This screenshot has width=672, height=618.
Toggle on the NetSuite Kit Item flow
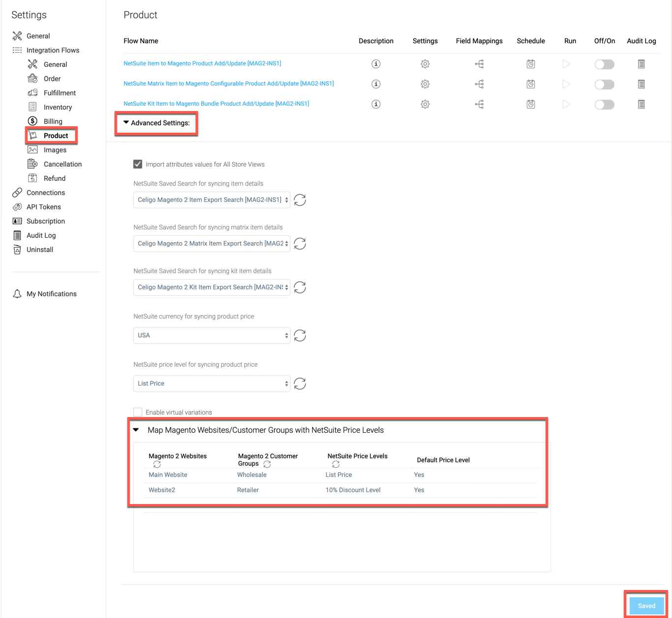pos(604,104)
